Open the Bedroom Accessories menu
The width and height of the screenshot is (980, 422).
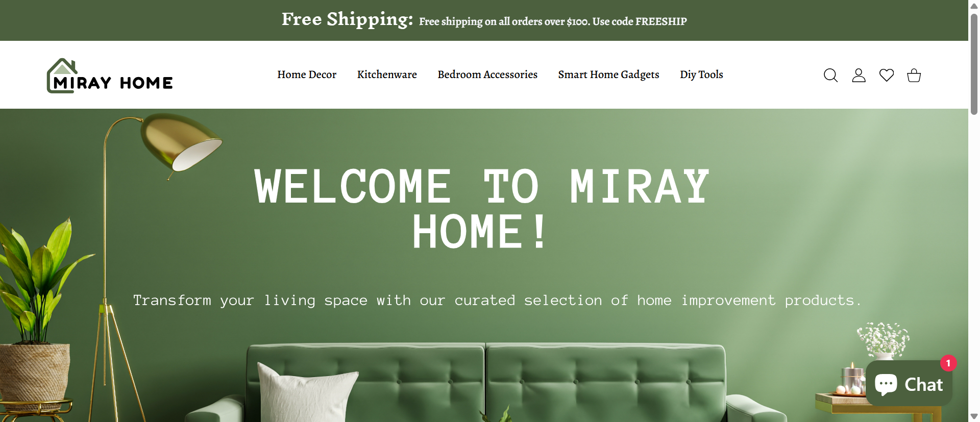click(487, 75)
